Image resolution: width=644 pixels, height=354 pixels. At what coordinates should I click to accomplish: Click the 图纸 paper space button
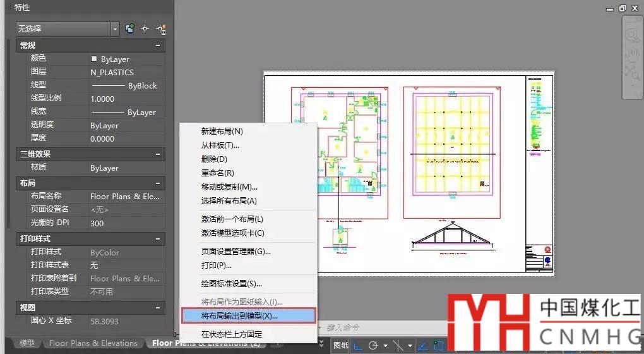(340, 346)
